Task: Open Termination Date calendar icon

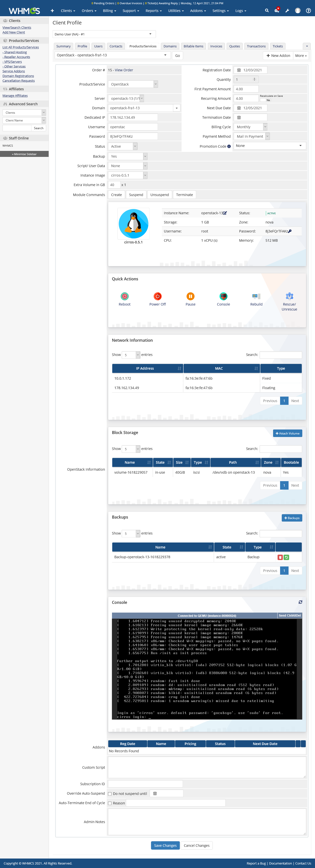Action: 239,117
